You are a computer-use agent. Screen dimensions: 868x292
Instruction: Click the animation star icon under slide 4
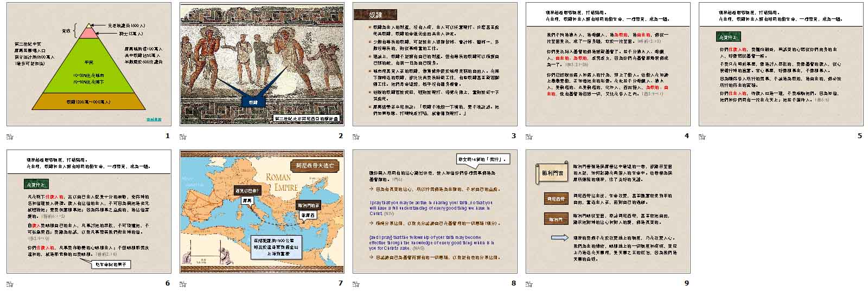pos(529,136)
